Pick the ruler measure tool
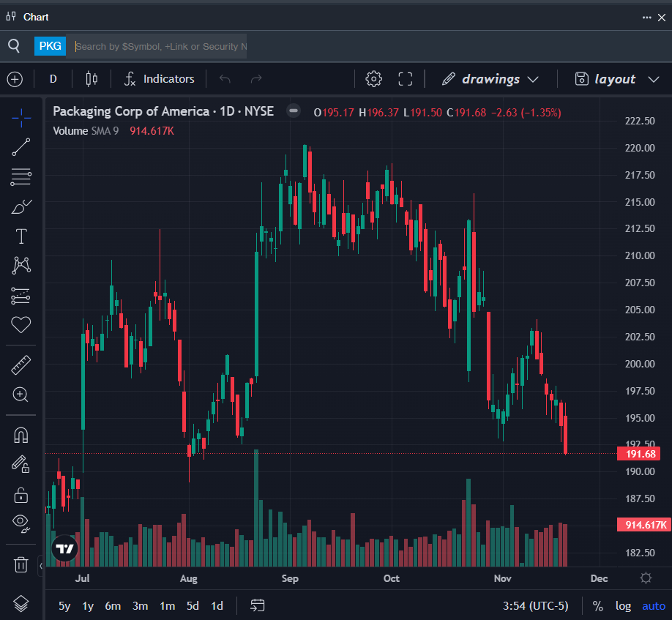 (21, 365)
